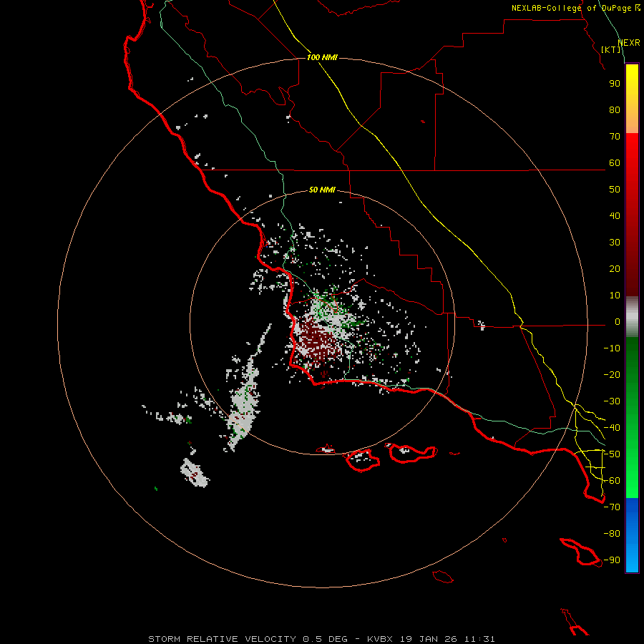Click the yellow top segment of velocity color bar

click(x=632, y=99)
